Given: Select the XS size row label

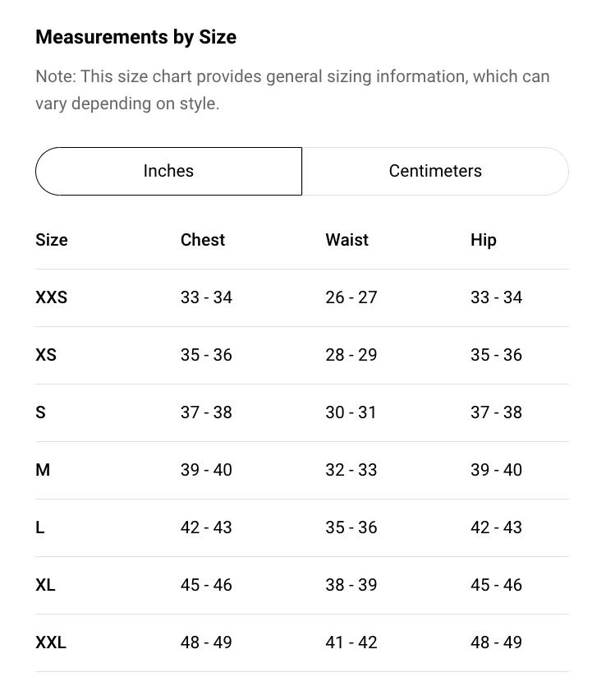Looking at the screenshot, I should (x=46, y=355).
